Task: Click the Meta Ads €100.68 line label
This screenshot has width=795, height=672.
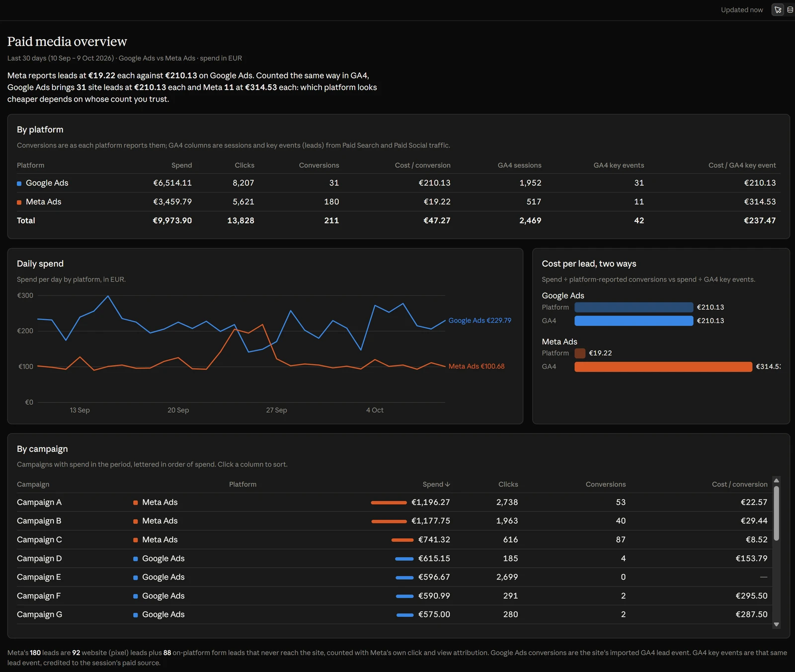Action: pos(477,366)
